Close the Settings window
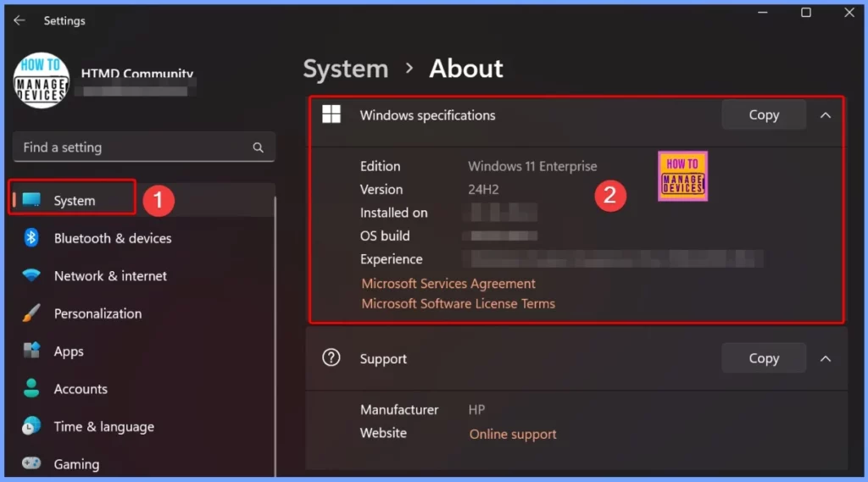The image size is (868, 482). click(849, 12)
